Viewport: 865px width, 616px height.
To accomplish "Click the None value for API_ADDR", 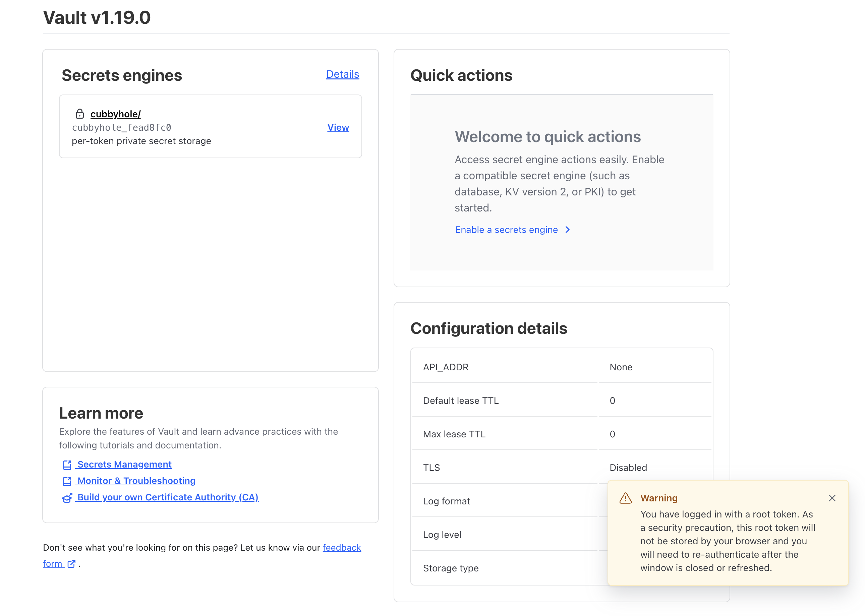I will (x=621, y=367).
